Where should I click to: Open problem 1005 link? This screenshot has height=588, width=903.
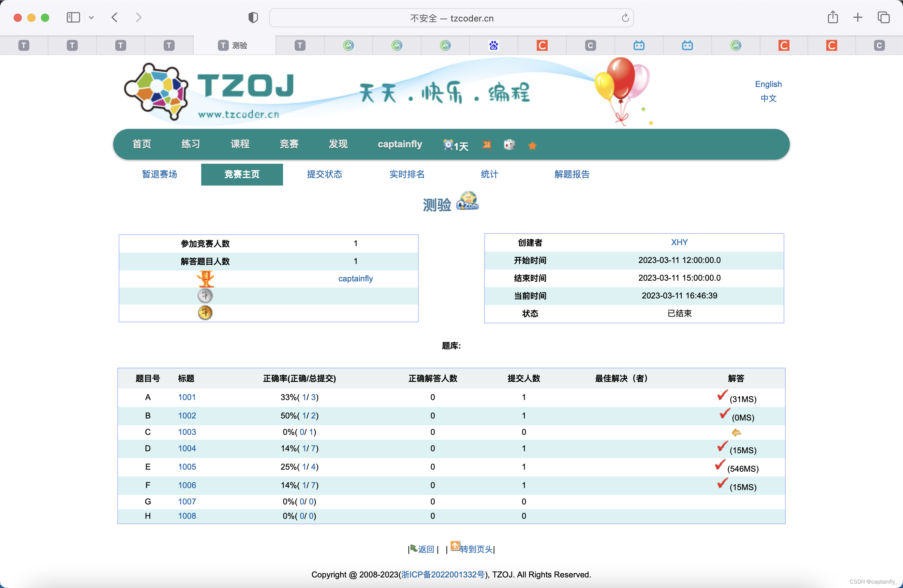(x=187, y=467)
